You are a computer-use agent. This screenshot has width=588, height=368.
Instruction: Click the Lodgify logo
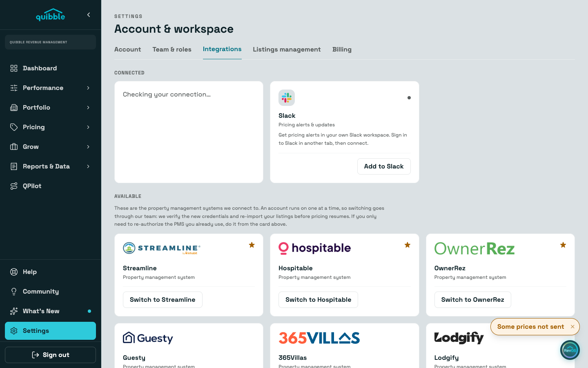459,338
